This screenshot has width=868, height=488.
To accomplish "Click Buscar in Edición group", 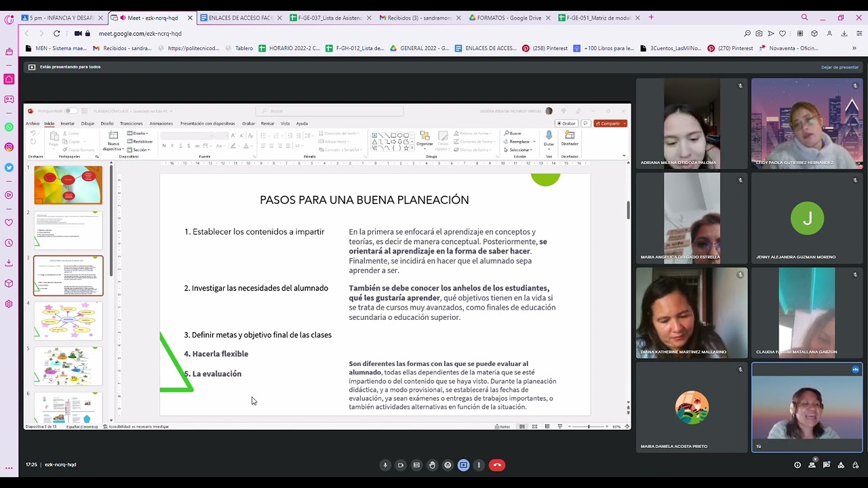I will pos(513,134).
